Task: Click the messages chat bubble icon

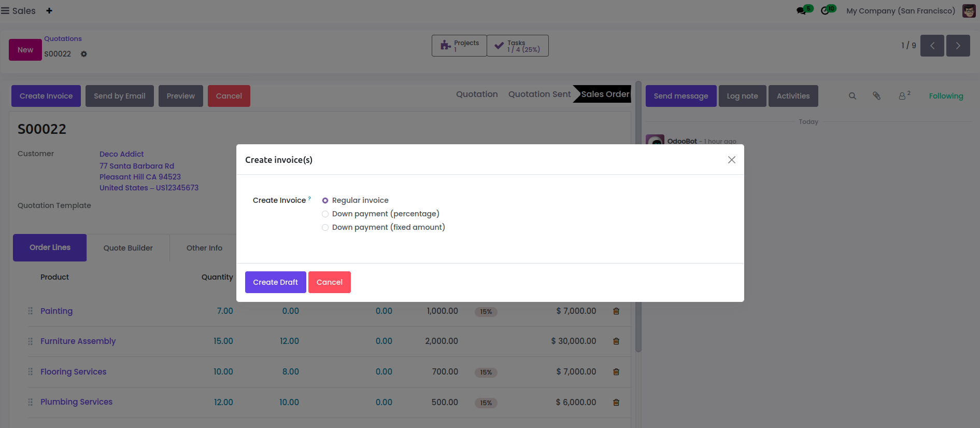Action: click(x=801, y=11)
